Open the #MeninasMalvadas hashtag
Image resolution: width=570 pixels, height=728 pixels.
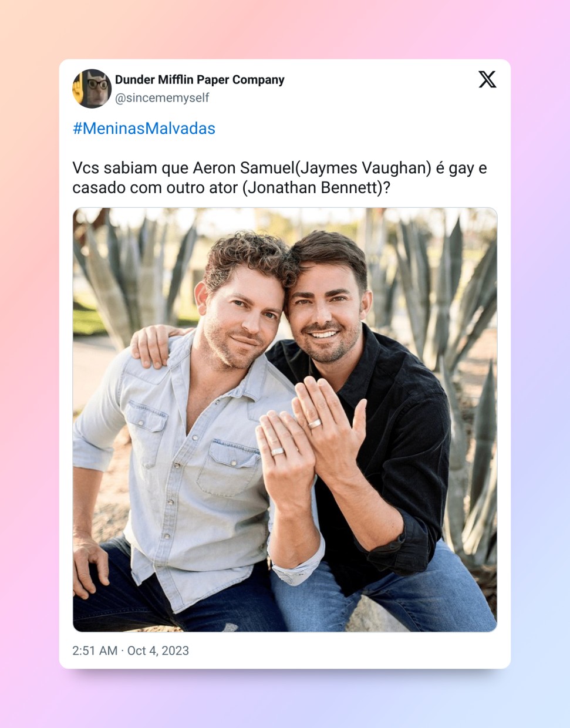pos(144,129)
